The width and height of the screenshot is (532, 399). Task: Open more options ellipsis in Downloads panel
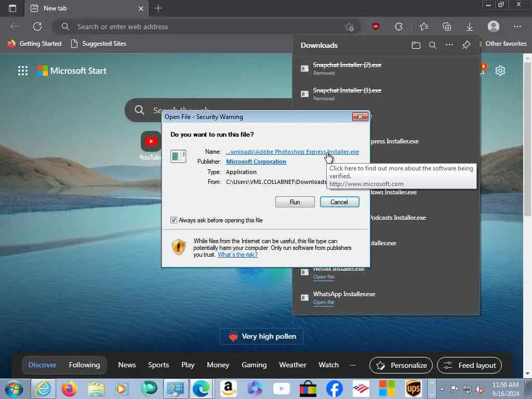pos(449,45)
